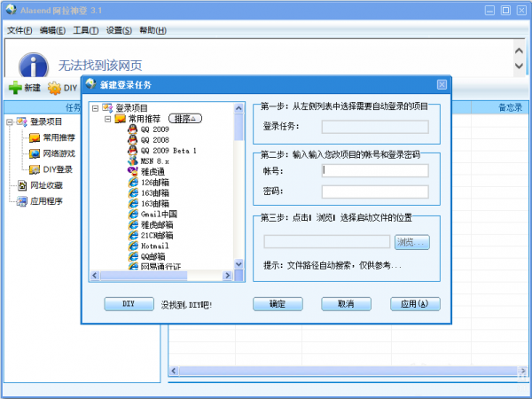This screenshot has height=399, width=532.
Task: Click the banner scroll-down arrow
Action: click(519, 66)
